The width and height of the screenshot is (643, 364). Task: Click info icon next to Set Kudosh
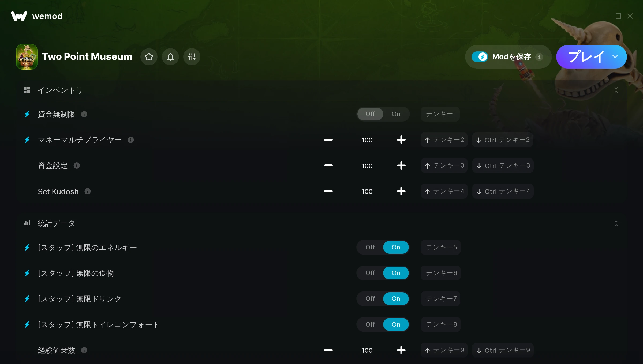(x=88, y=191)
